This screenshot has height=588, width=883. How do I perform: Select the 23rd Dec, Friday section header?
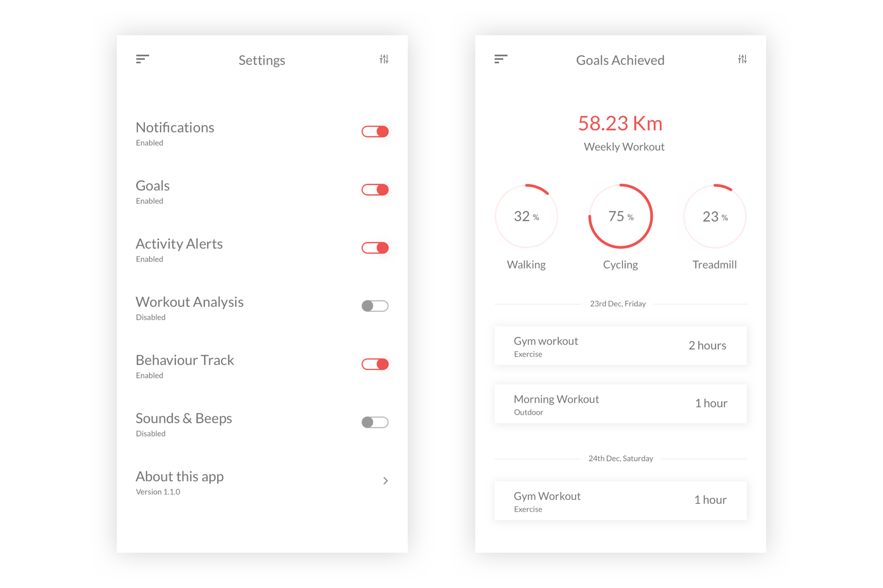[x=618, y=304]
